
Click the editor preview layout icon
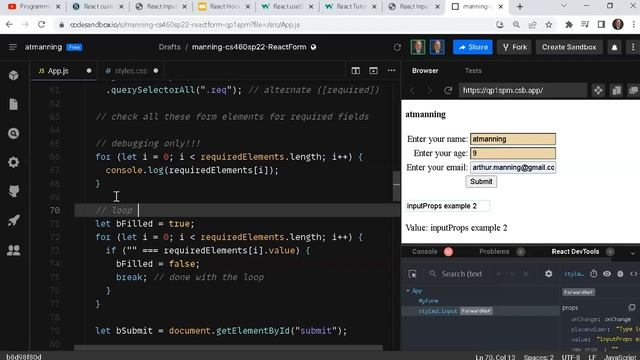[x=373, y=71]
